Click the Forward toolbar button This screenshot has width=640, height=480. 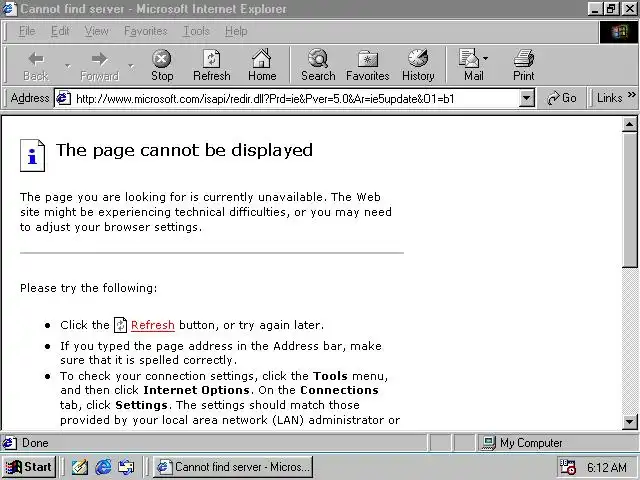click(x=99, y=65)
